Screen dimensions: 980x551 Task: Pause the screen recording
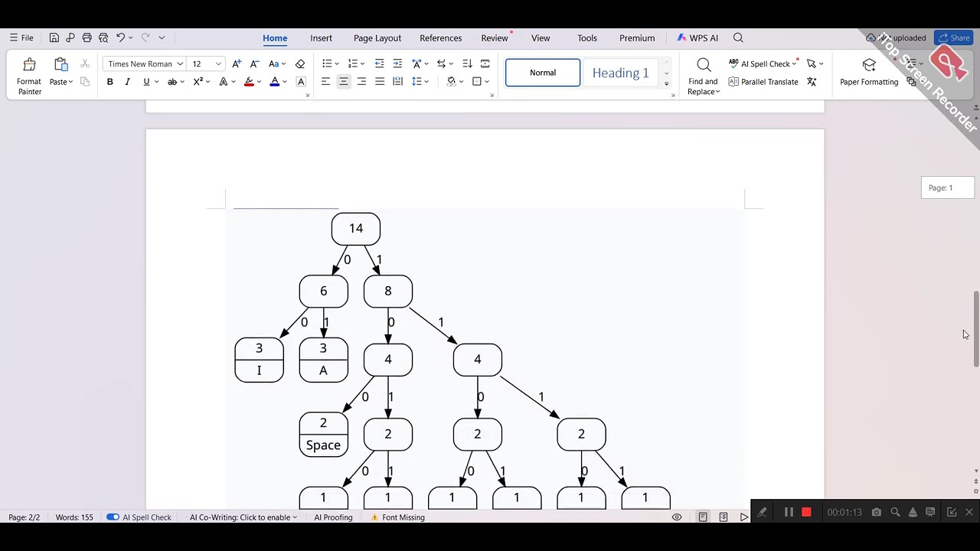pos(789,512)
